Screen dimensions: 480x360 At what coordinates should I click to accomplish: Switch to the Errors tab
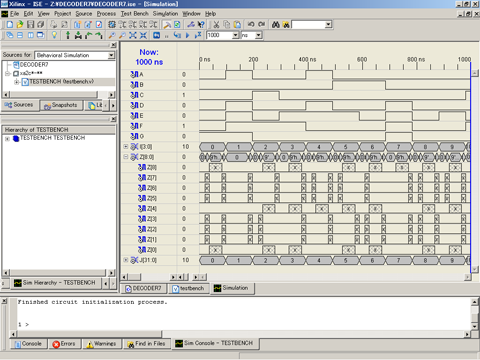[x=64, y=344]
